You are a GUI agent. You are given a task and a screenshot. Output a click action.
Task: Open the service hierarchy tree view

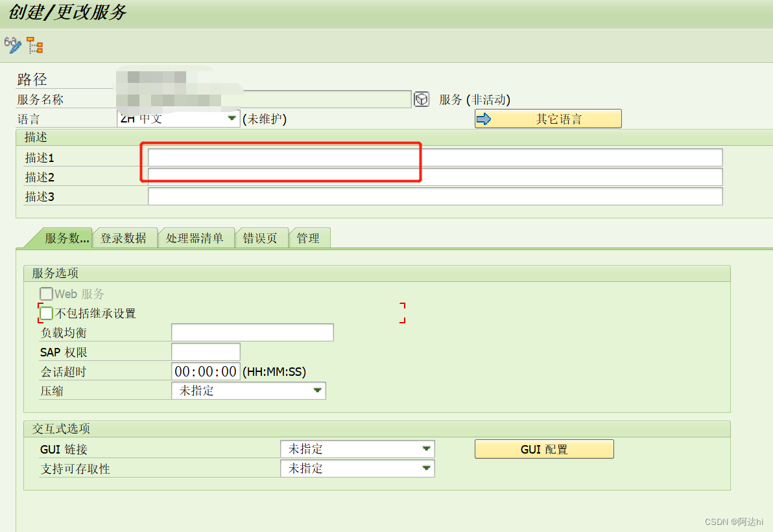coord(34,45)
